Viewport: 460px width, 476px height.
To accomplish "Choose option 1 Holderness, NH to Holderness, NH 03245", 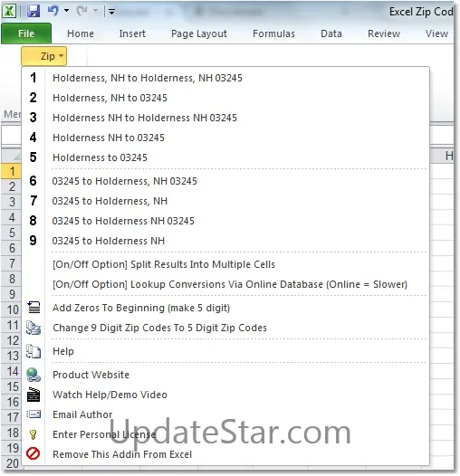I will 225,78.
